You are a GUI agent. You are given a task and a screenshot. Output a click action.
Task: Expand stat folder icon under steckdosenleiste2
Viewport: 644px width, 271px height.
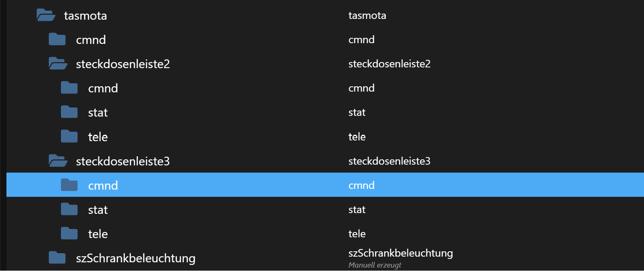(69, 112)
